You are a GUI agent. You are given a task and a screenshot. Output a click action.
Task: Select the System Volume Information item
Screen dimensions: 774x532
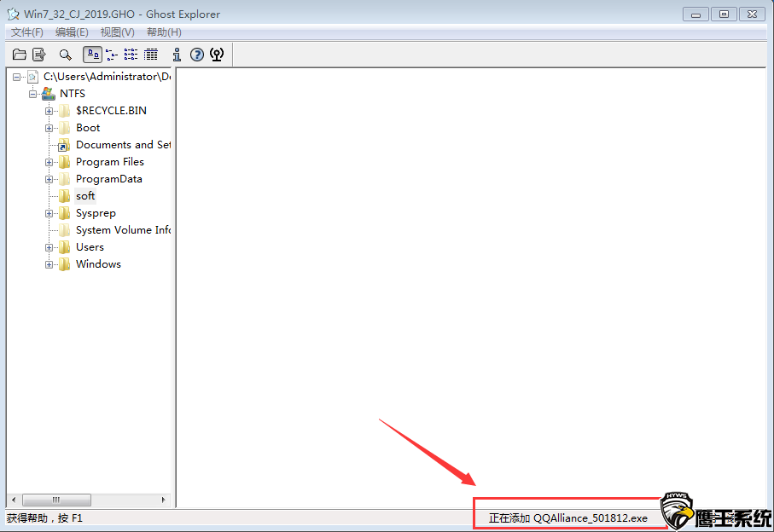[124, 230]
